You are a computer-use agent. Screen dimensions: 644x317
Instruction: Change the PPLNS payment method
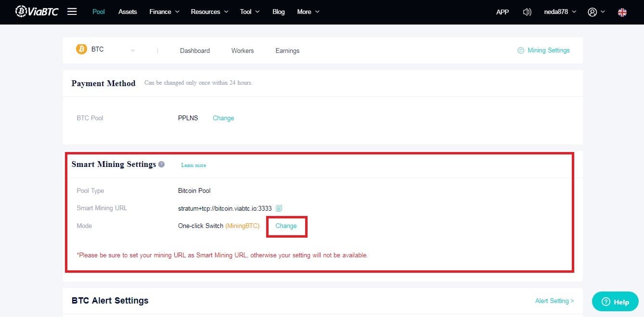223,118
